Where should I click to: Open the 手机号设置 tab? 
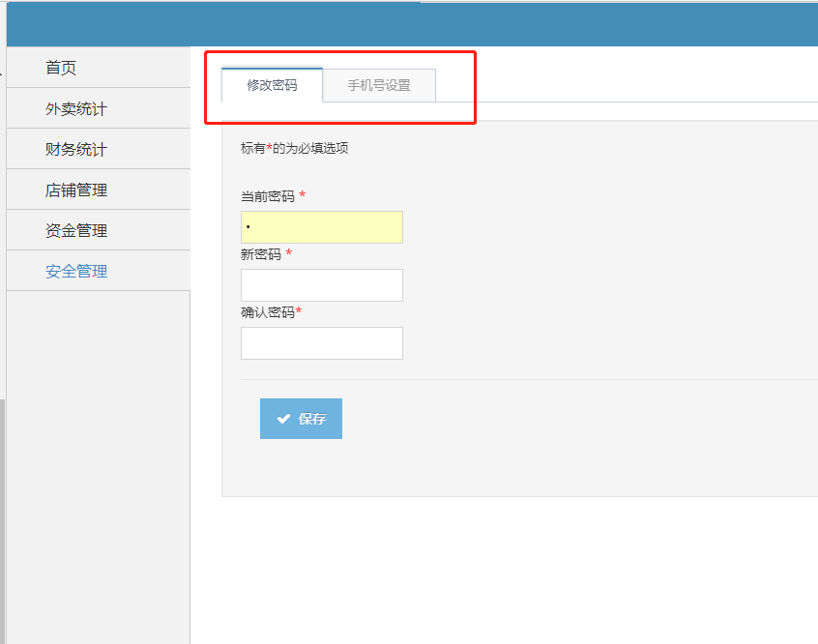coord(379,85)
